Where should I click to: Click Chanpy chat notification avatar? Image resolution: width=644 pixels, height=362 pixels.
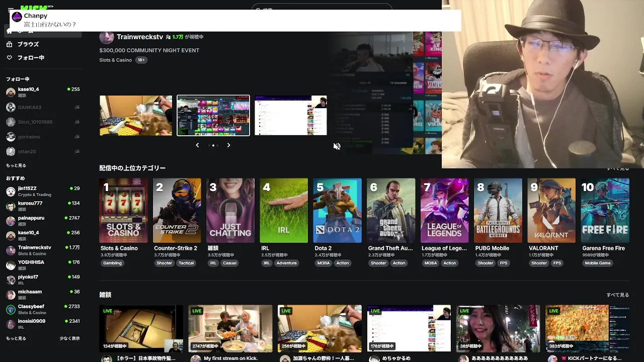(17, 17)
